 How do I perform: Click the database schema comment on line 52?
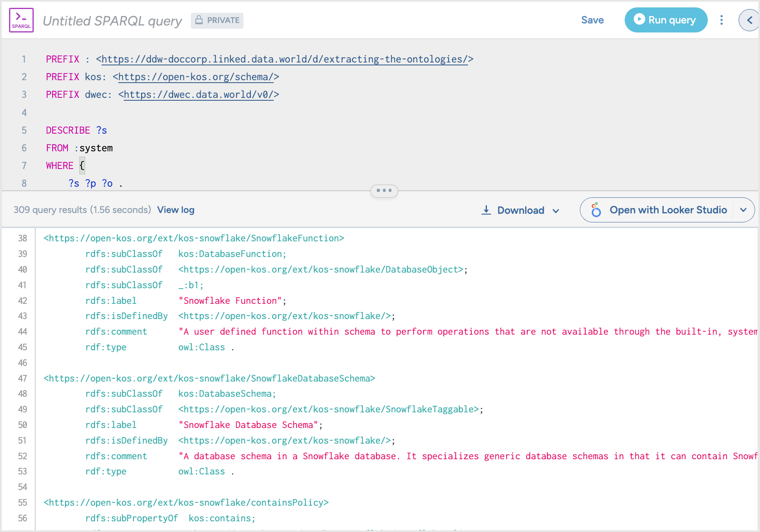[x=468, y=456]
